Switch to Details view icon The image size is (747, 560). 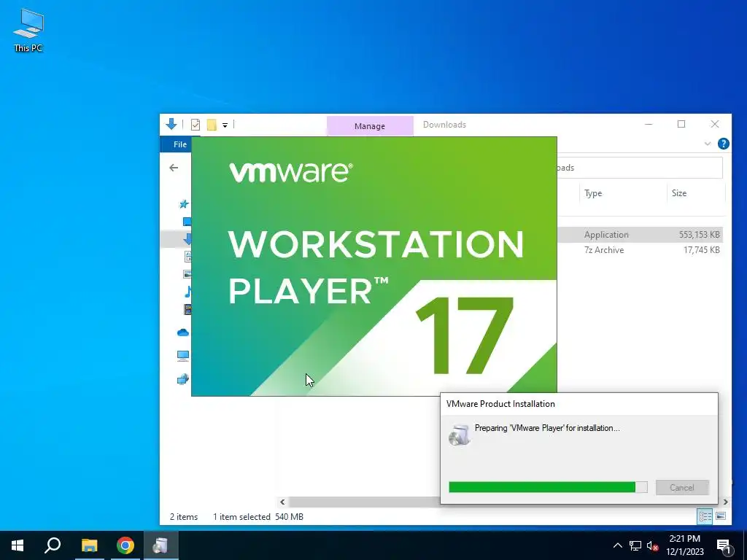click(x=705, y=516)
